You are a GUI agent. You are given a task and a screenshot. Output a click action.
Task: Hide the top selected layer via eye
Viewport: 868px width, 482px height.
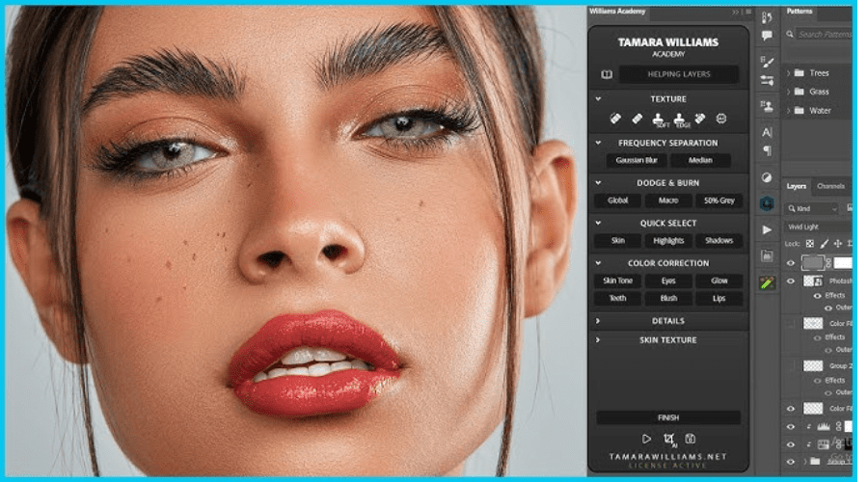tap(791, 263)
